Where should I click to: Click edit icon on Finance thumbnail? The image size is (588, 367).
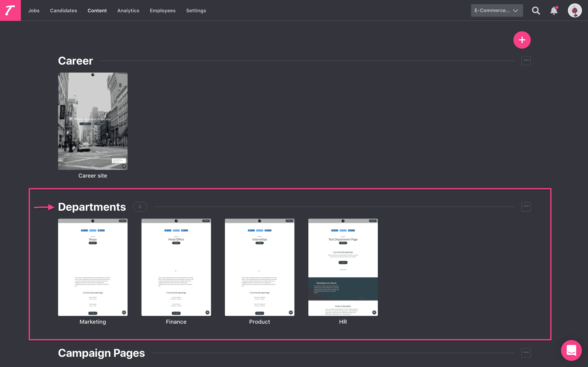click(208, 312)
